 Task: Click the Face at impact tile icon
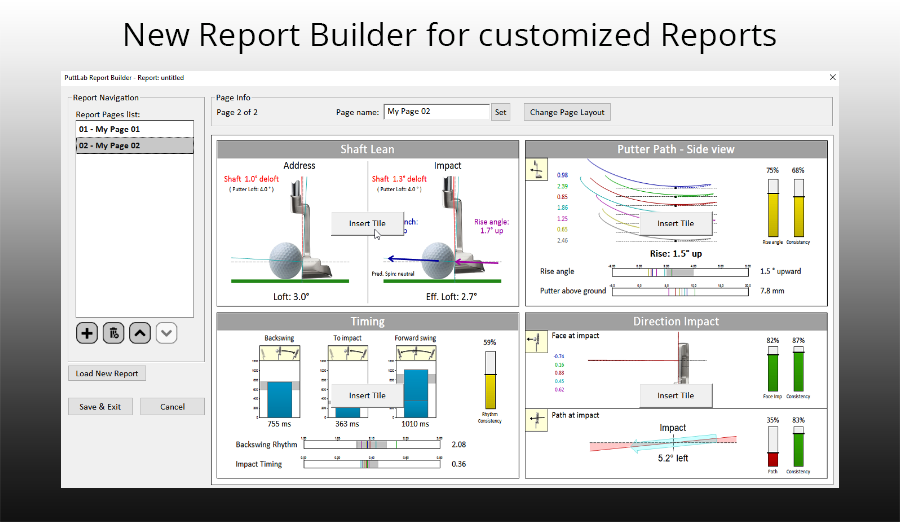click(x=537, y=341)
